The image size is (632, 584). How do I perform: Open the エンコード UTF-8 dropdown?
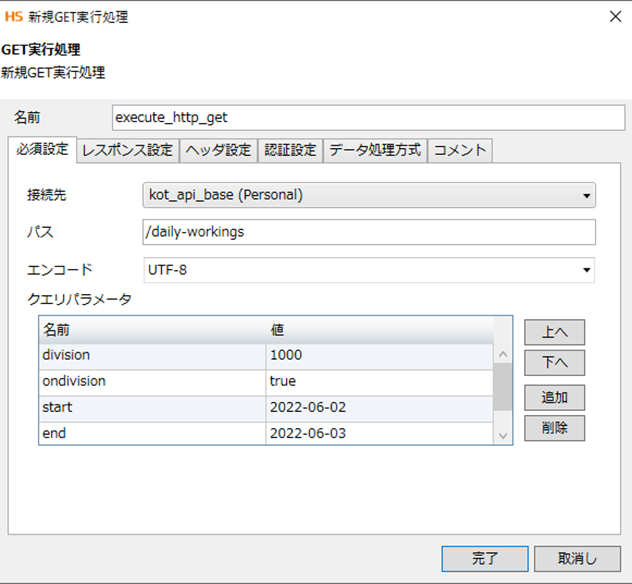coord(370,270)
